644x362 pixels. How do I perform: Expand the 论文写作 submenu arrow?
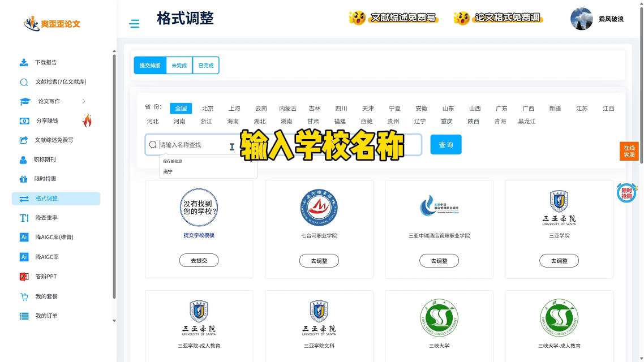(84, 101)
